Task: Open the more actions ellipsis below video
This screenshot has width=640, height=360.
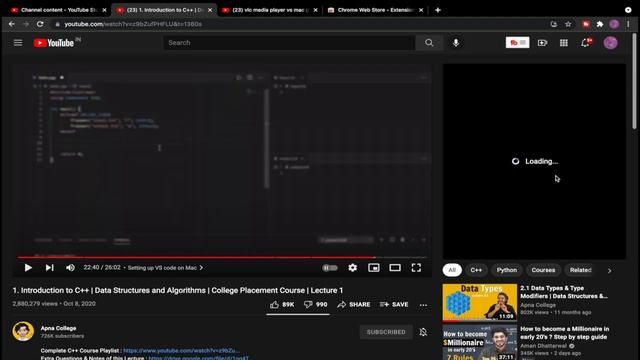Action: [x=423, y=305]
